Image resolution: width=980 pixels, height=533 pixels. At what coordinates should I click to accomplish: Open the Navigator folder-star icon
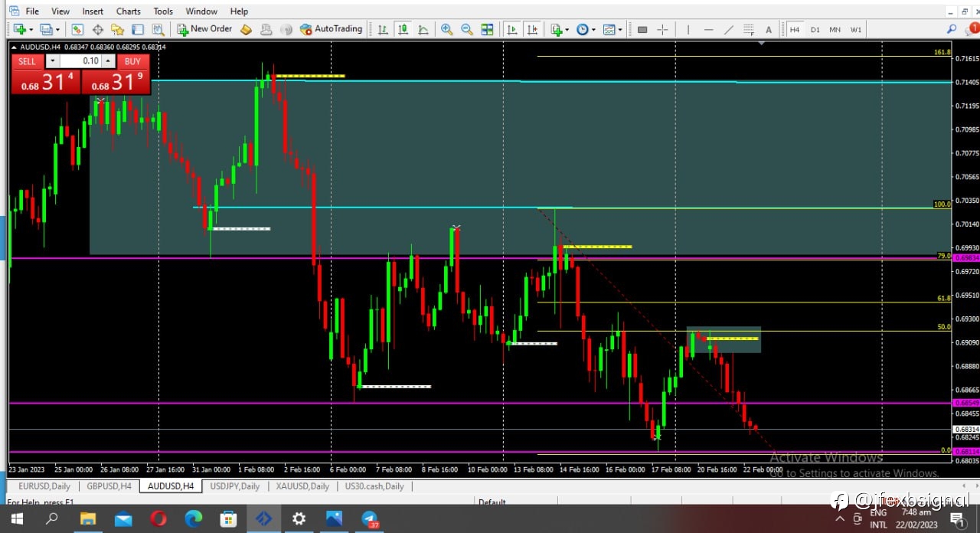117,29
